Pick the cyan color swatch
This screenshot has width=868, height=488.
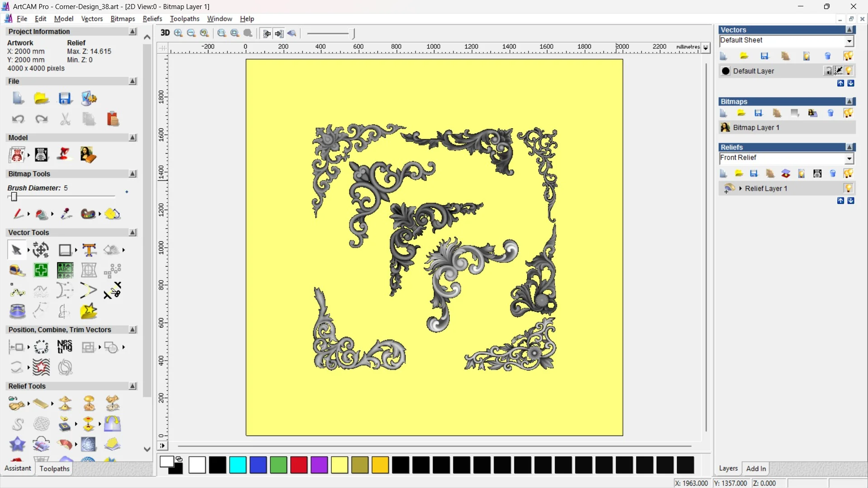click(x=237, y=465)
